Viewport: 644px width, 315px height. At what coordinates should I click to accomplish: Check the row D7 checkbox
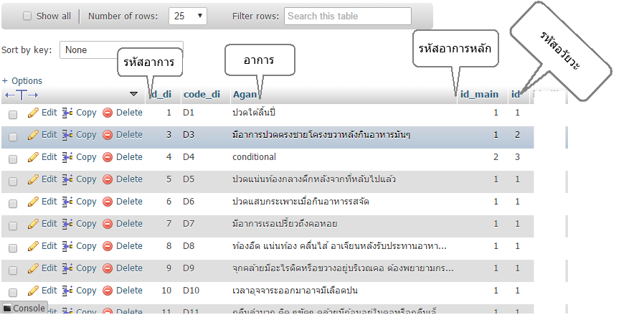click(13, 226)
